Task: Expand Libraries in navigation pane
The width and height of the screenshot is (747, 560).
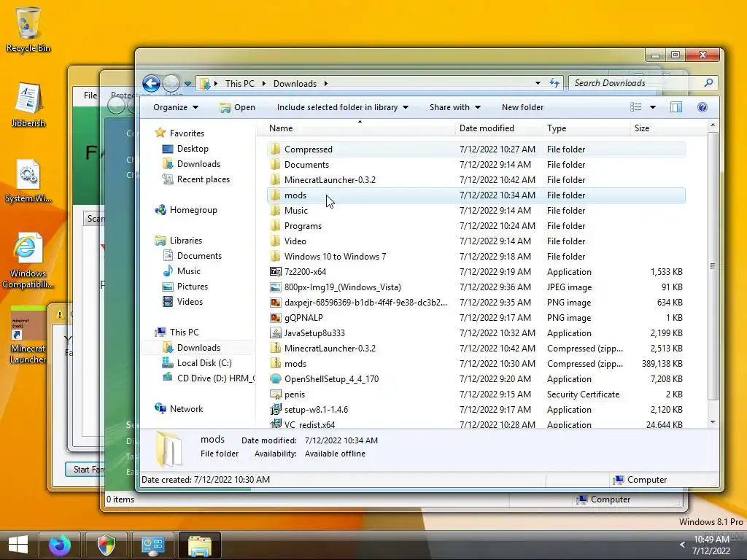Action: tap(179, 241)
